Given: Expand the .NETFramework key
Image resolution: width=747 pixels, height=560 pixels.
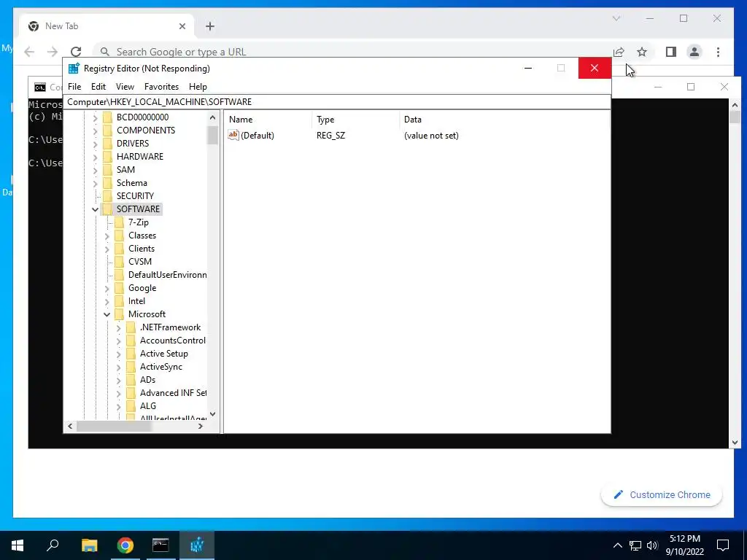Looking at the screenshot, I should pos(119,327).
